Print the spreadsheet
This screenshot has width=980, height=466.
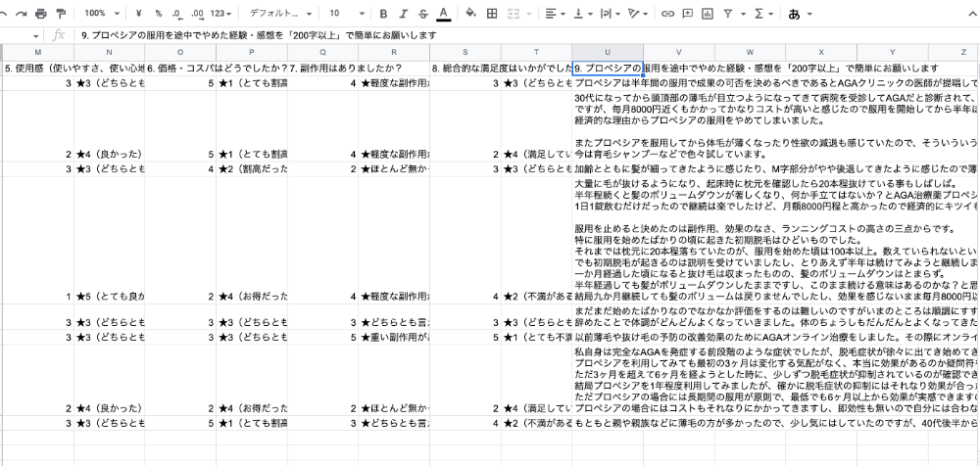(40, 13)
